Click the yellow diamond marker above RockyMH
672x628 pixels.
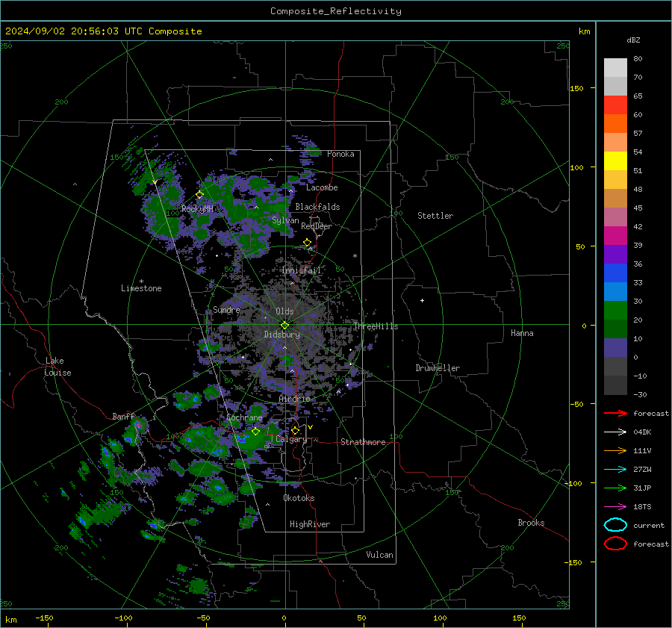tap(199, 195)
